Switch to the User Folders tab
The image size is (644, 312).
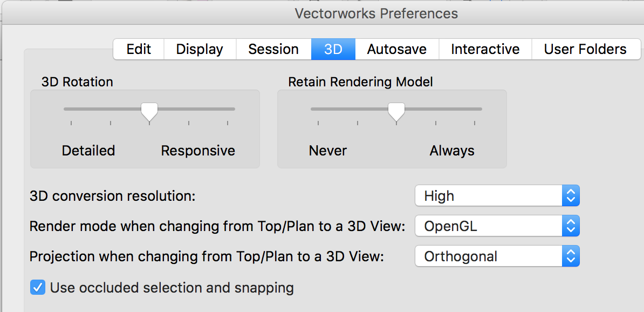pyautogui.click(x=586, y=49)
